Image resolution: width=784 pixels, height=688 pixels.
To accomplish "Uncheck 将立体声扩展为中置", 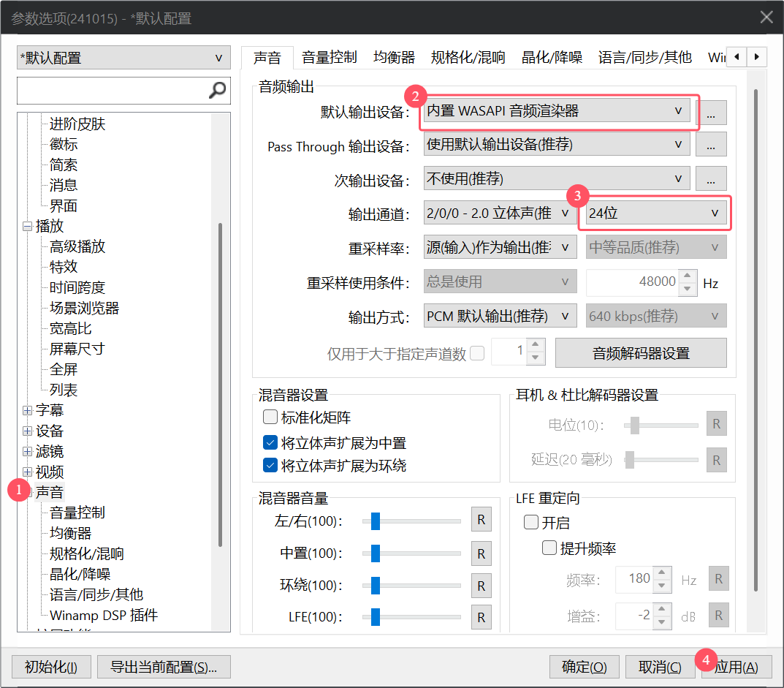I will point(270,443).
